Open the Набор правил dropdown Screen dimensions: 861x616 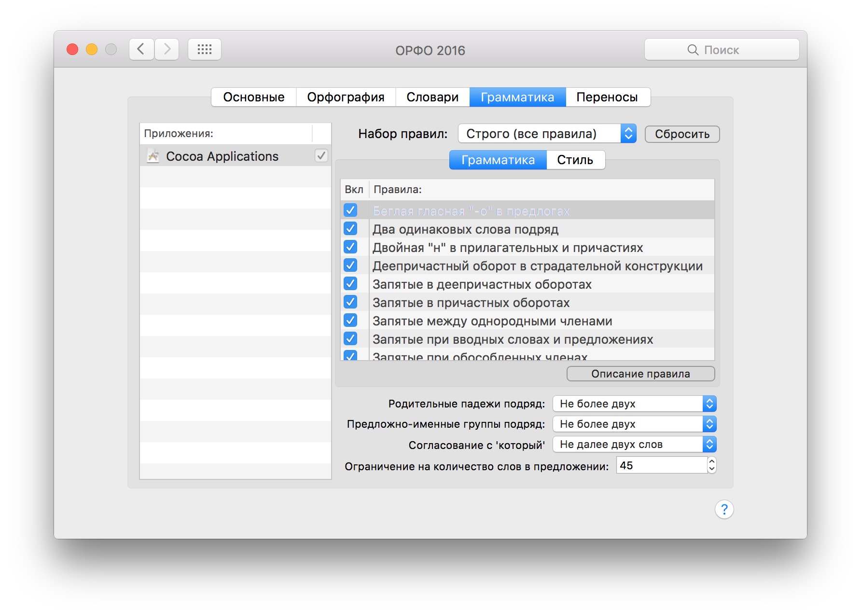(x=547, y=134)
